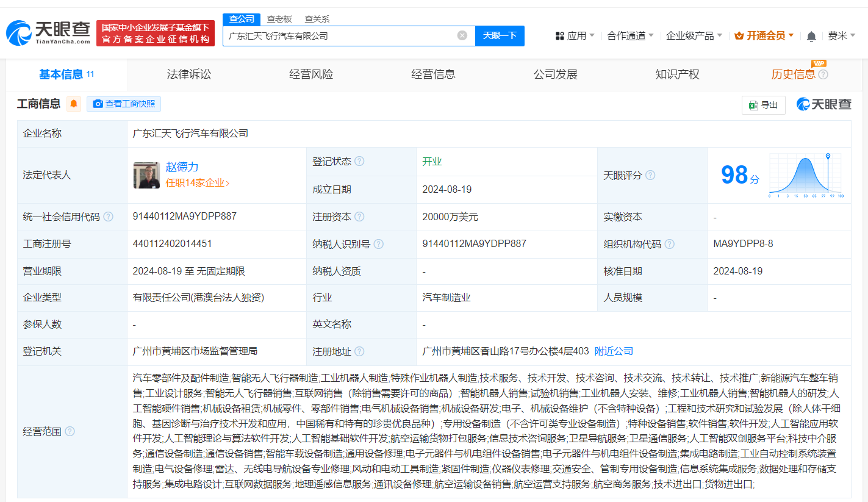Screen dimensions: 868x502
Task: Switch to the 法律诉讼 tab
Action: tap(188, 74)
